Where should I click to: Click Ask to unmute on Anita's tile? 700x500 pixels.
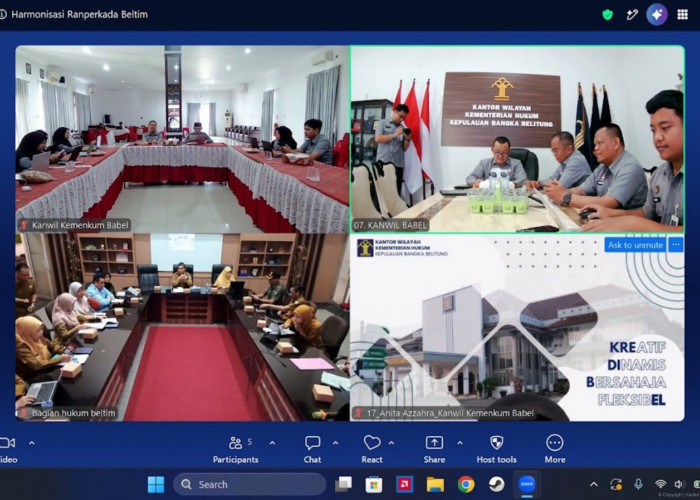[635, 245]
